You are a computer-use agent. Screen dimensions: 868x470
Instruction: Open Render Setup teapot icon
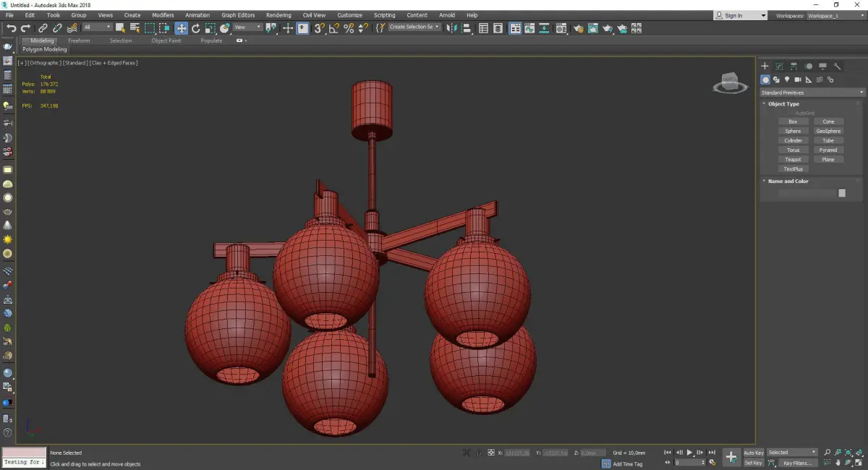[579, 28]
